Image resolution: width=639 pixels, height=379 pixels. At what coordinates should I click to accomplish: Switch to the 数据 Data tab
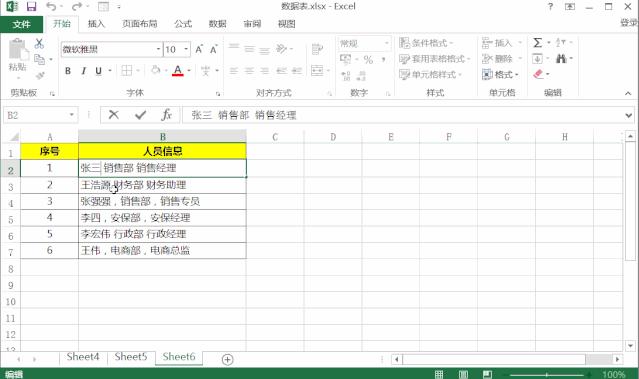217,24
